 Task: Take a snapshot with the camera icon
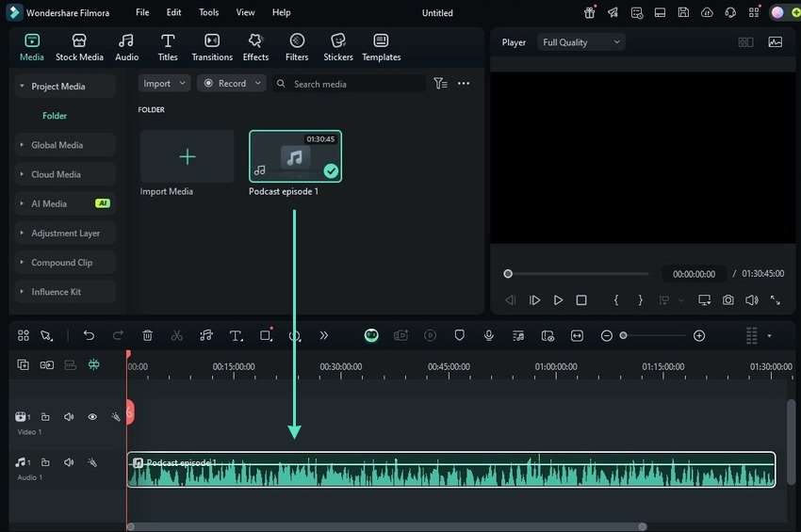727,300
